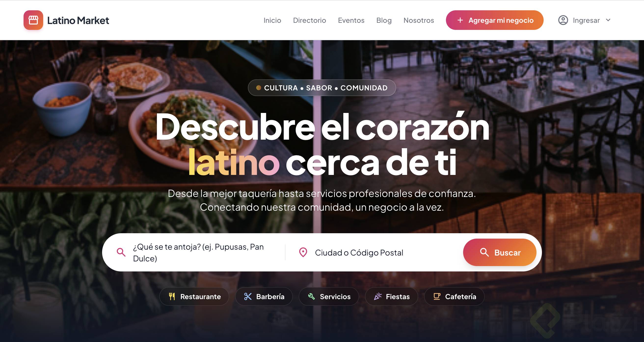The width and height of the screenshot is (644, 342).
Task: Open the Eventos page
Action: click(x=351, y=20)
